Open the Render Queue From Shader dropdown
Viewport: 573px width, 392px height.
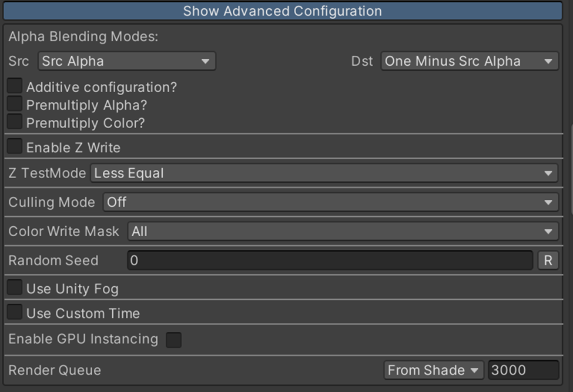(434, 370)
